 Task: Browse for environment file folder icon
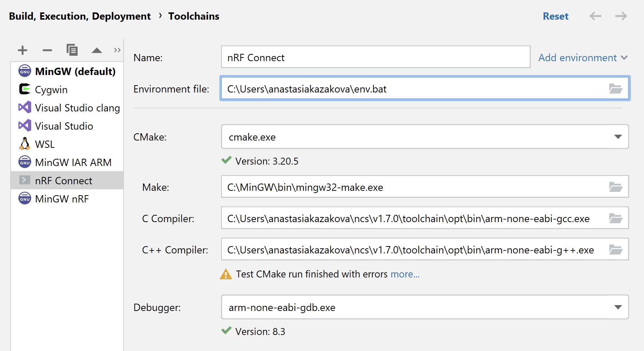[616, 88]
